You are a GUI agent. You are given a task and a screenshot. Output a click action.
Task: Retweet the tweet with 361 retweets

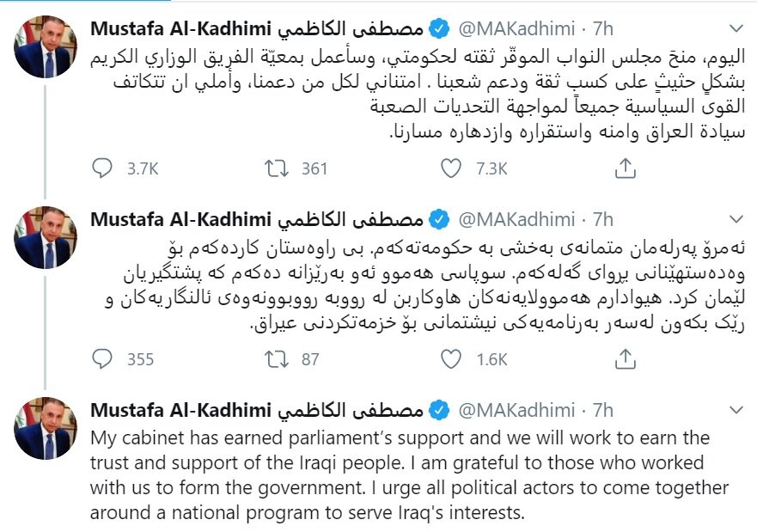click(277, 168)
